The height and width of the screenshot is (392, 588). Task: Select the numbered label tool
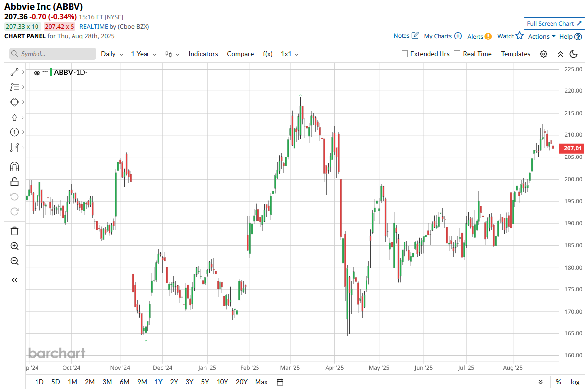pos(14,132)
